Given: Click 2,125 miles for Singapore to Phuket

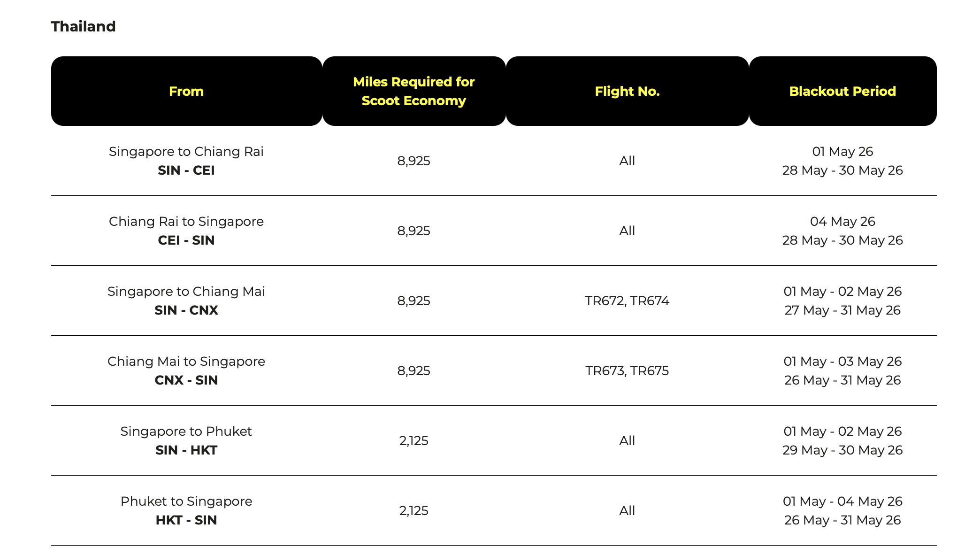Looking at the screenshot, I should (413, 440).
